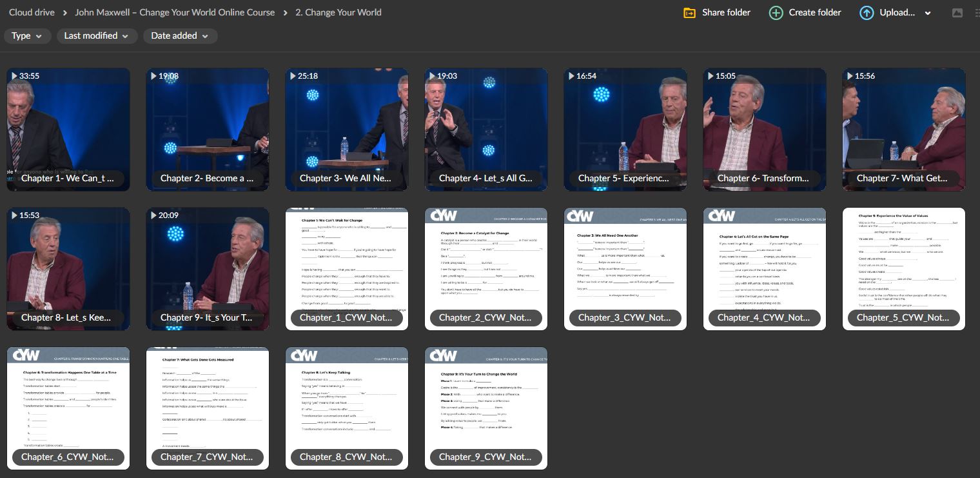Play the Chapter 7 video
The width and height of the screenshot is (980, 478).
(x=904, y=129)
